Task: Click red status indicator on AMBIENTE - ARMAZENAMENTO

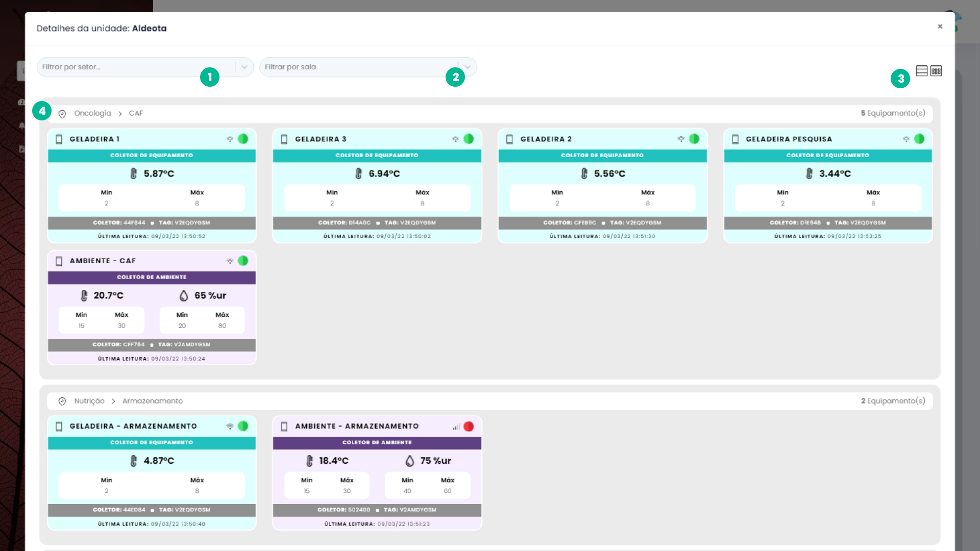Action: click(469, 427)
